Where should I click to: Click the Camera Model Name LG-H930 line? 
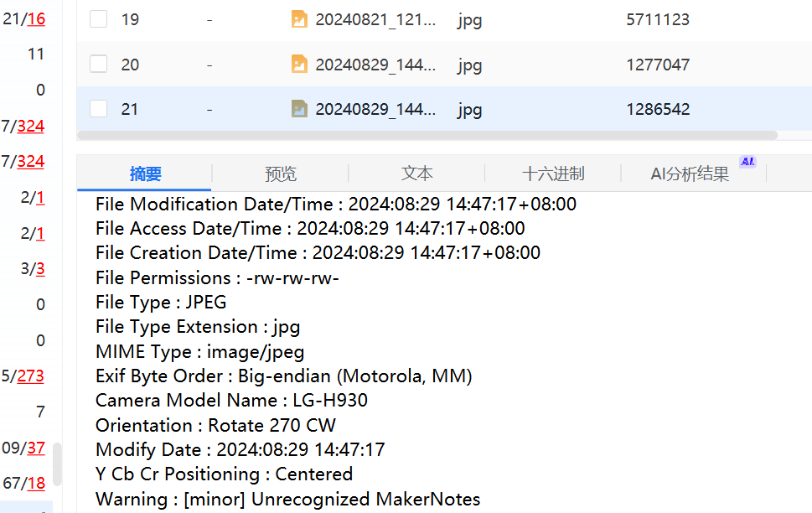tap(231, 401)
